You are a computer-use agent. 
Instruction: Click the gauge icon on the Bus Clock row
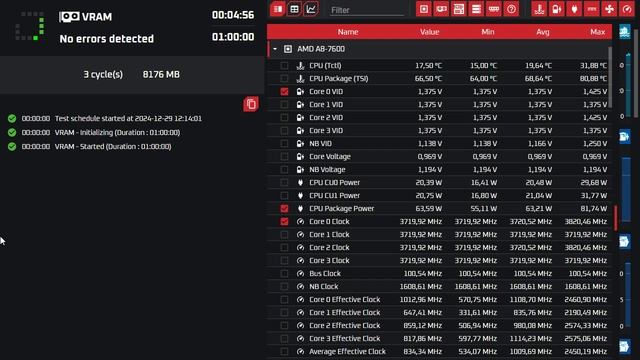(300, 273)
